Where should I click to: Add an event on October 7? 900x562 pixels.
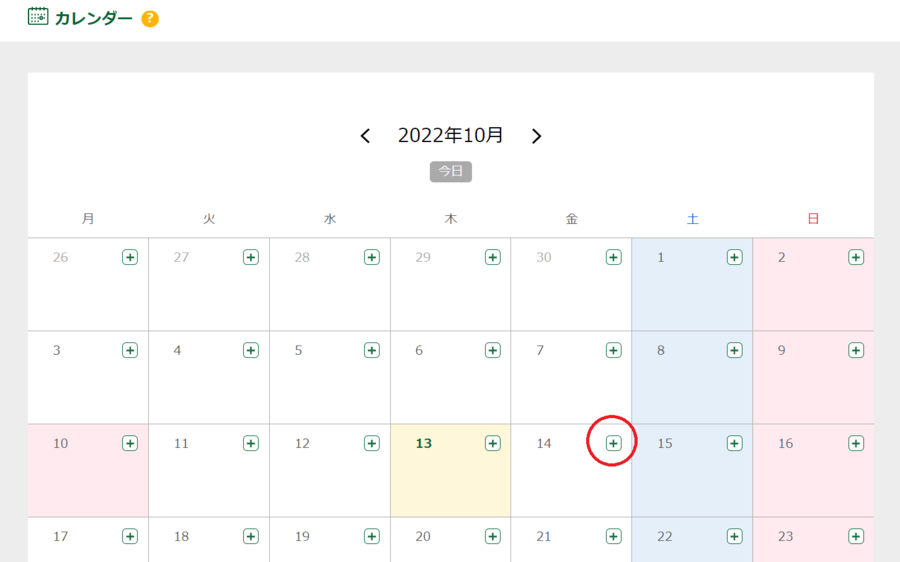[613, 350]
